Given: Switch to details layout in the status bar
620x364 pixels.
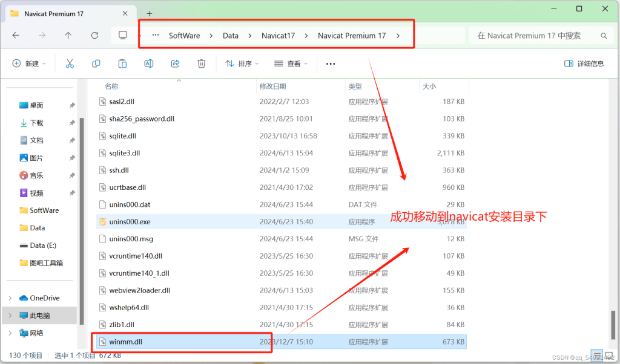Looking at the screenshot, I should [x=596, y=356].
